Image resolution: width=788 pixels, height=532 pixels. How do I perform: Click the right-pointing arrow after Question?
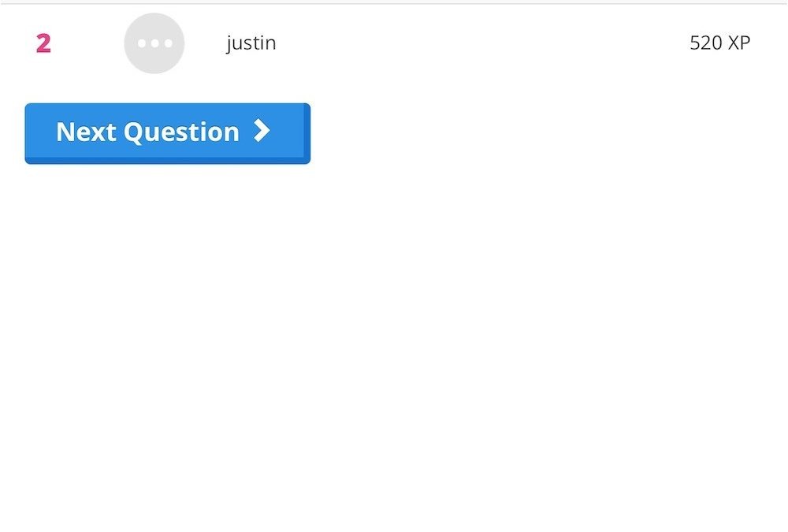[x=262, y=131]
